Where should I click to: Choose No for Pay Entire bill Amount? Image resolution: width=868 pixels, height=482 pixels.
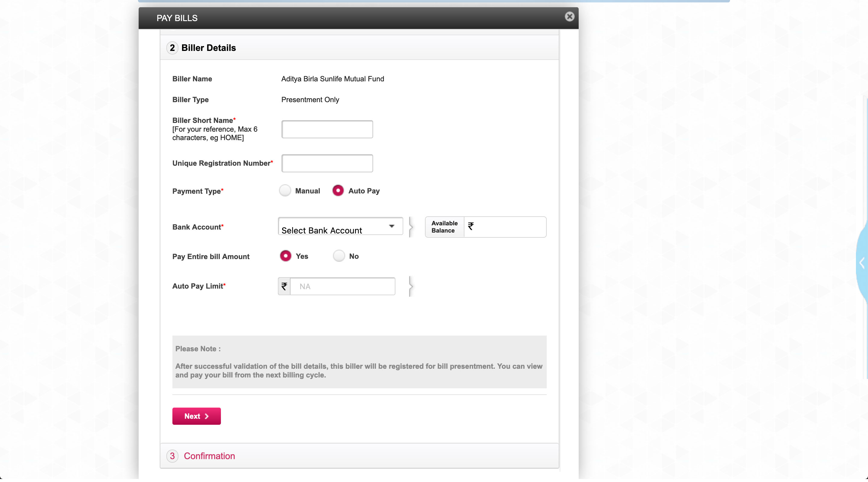pos(339,256)
